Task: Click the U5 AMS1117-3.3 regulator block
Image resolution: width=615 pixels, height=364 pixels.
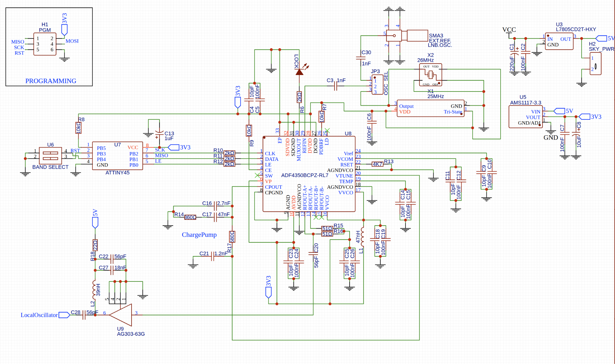Action: coord(525,117)
